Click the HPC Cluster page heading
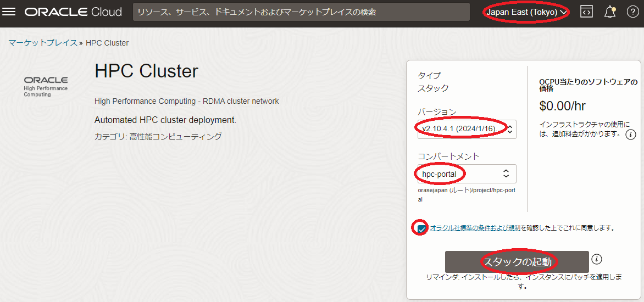This screenshot has width=644, height=302. (146, 71)
